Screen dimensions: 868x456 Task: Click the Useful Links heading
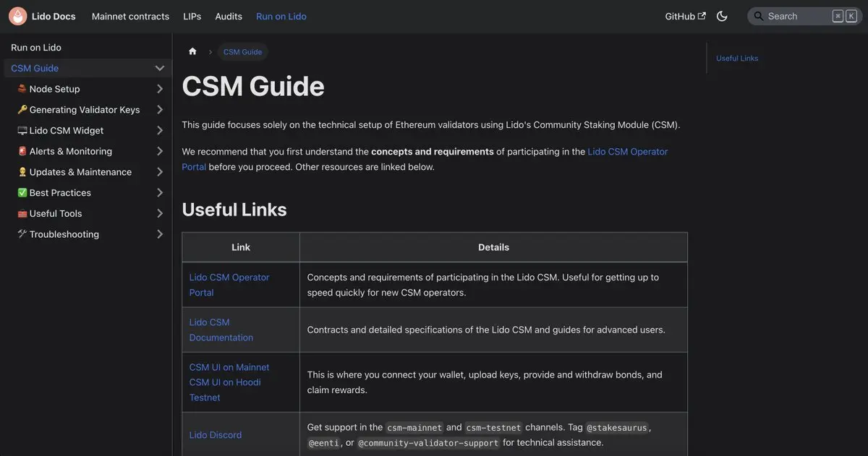[234, 210]
